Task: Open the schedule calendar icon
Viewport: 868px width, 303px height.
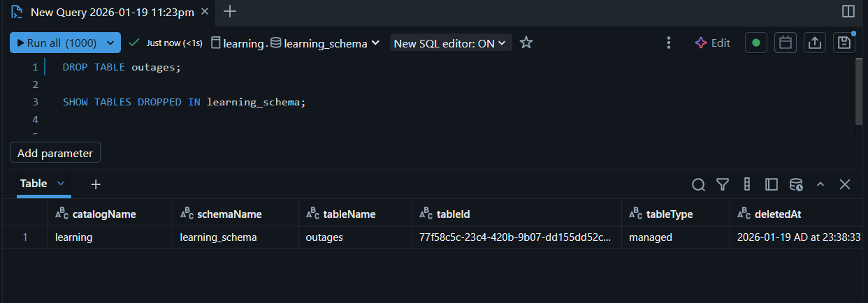Action: (x=785, y=43)
